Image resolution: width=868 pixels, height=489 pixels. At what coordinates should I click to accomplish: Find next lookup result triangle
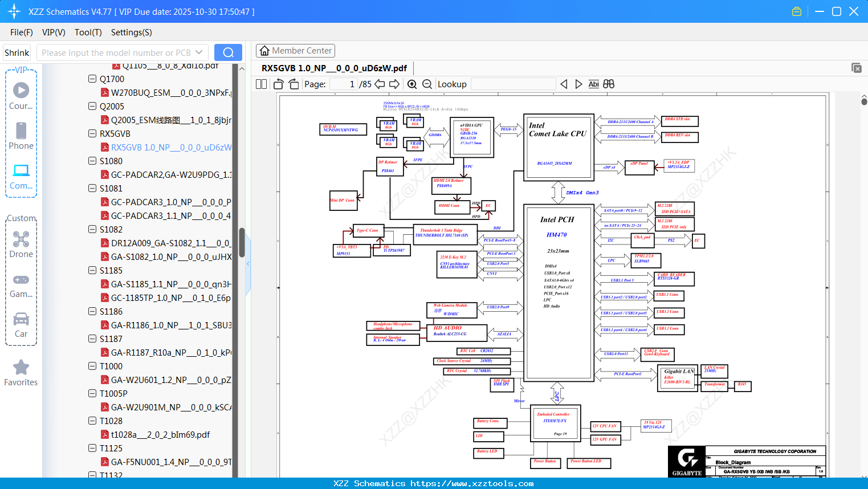click(x=578, y=84)
